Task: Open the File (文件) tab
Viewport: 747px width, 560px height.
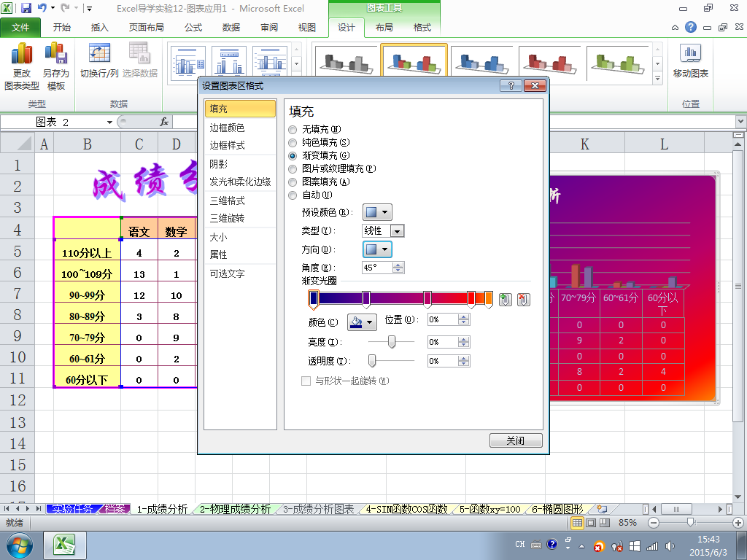Action: pyautogui.click(x=20, y=27)
